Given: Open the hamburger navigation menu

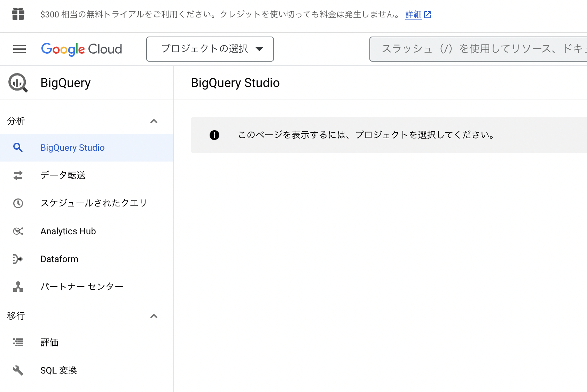Looking at the screenshot, I should [19, 49].
